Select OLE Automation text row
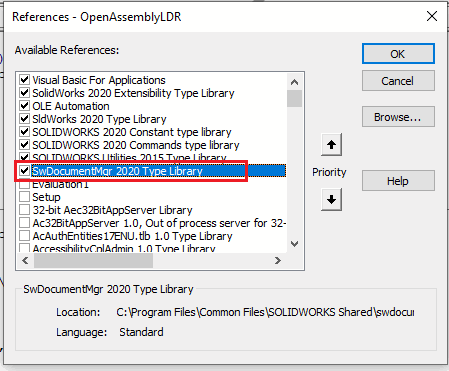Image resolution: width=449 pixels, height=371 pixels. point(71,106)
